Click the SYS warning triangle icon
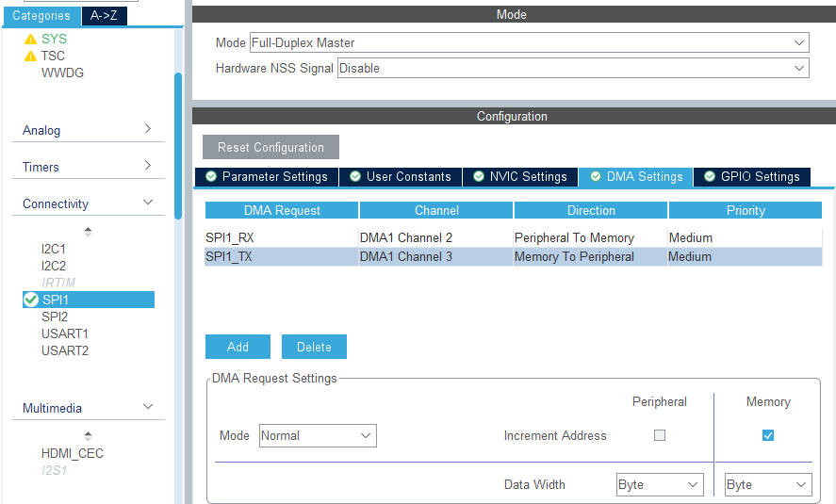The height and width of the screenshot is (504, 836). pyautogui.click(x=30, y=40)
